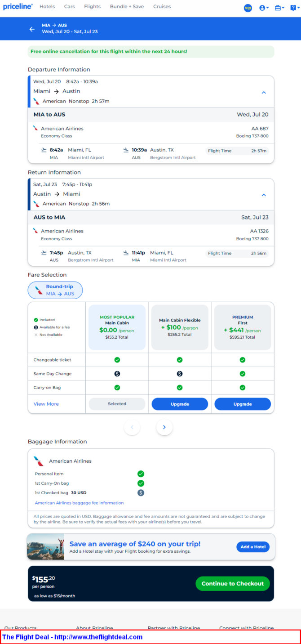Click flight number AA 687

260,129
